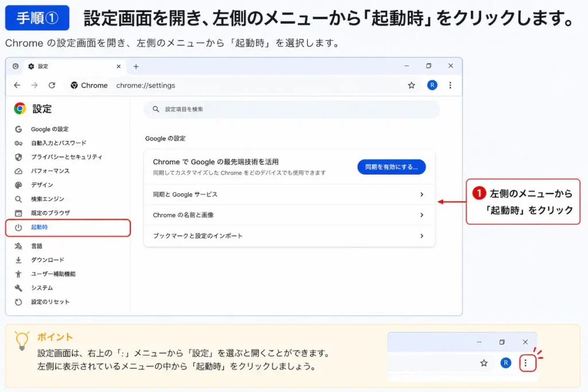Click the back arrow in Chrome toolbar
This screenshot has width=588, height=392.
[x=17, y=86]
